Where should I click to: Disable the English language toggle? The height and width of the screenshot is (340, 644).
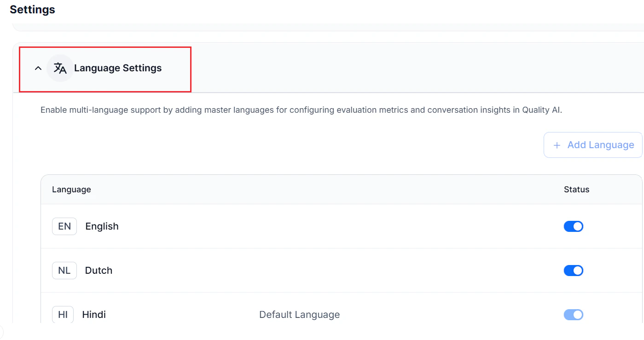(574, 226)
